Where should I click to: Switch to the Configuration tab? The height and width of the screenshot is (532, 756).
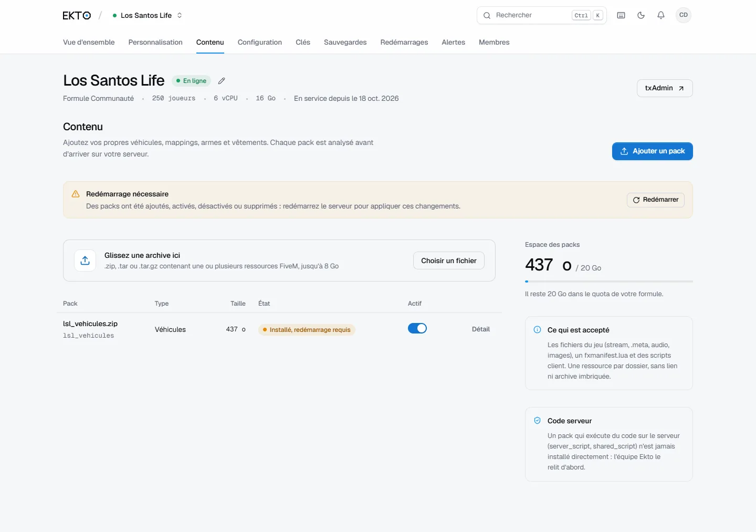(x=260, y=43)
